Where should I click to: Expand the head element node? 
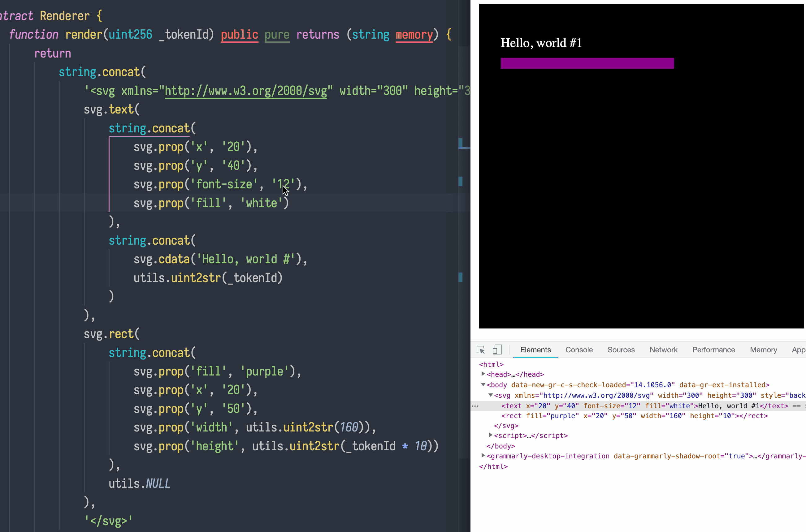tap(483, 374)
